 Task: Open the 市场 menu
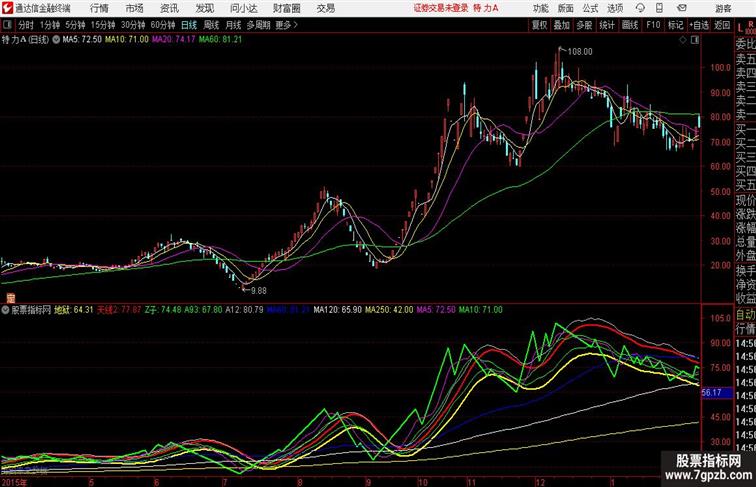[134, 8]
